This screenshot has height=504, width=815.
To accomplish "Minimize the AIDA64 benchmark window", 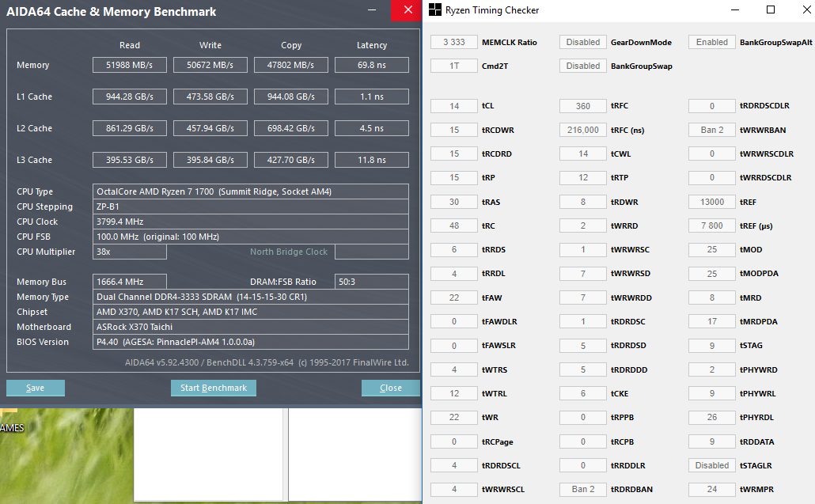I will (x=372, y=10).
